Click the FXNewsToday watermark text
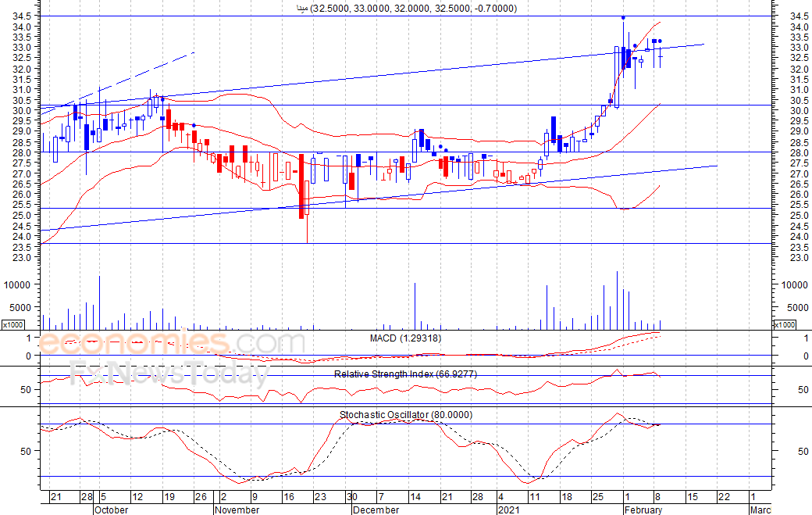Image resolution: width=812 pixels, height=515 pixels. click(x=168, y=374)
